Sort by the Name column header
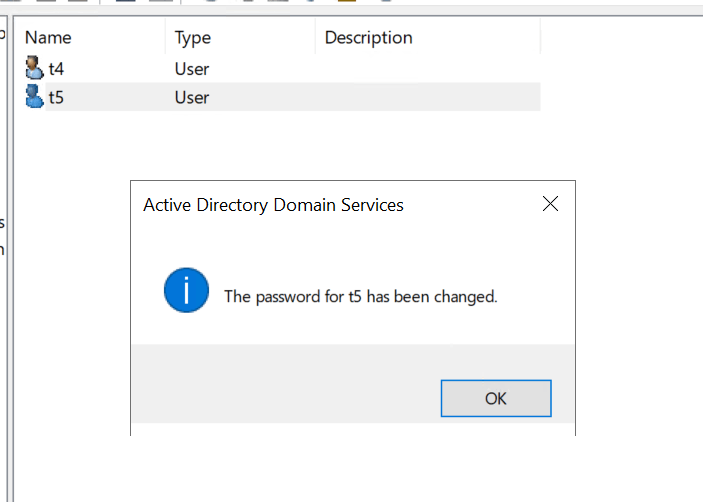 pos(48,38)
